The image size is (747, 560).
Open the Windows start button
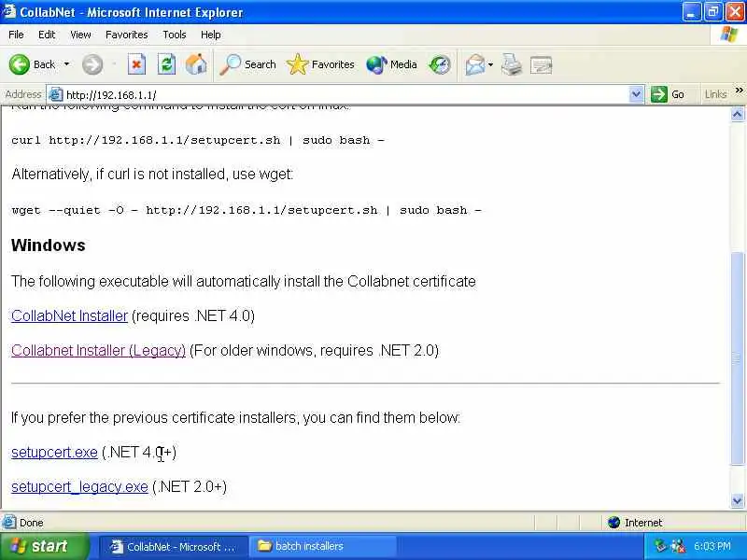click(44, 546)
